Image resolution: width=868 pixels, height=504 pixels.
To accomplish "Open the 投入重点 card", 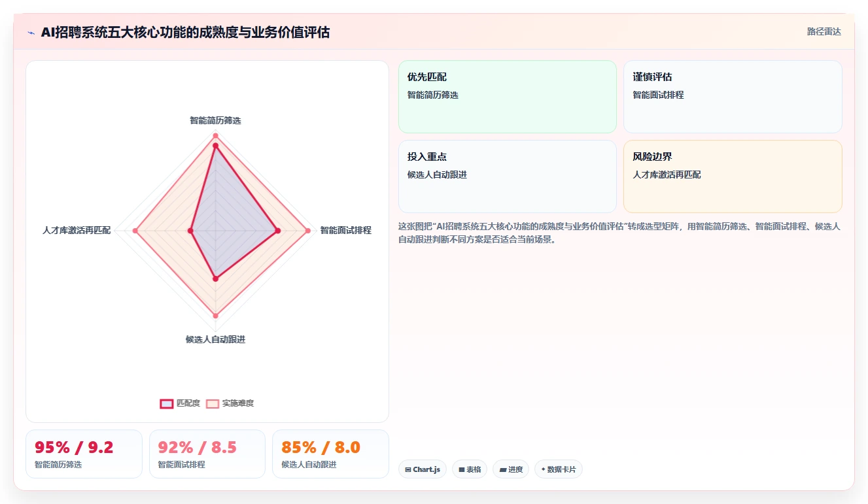I will click(x=508, y=176).
